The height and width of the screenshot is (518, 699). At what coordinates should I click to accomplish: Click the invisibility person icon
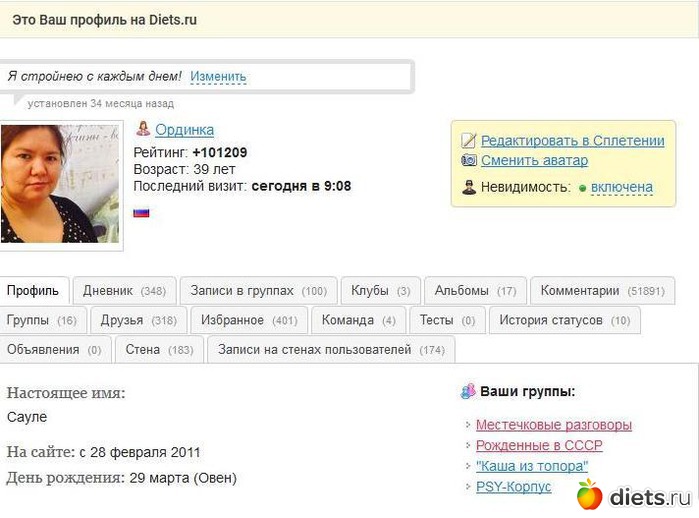pos(469,187)
